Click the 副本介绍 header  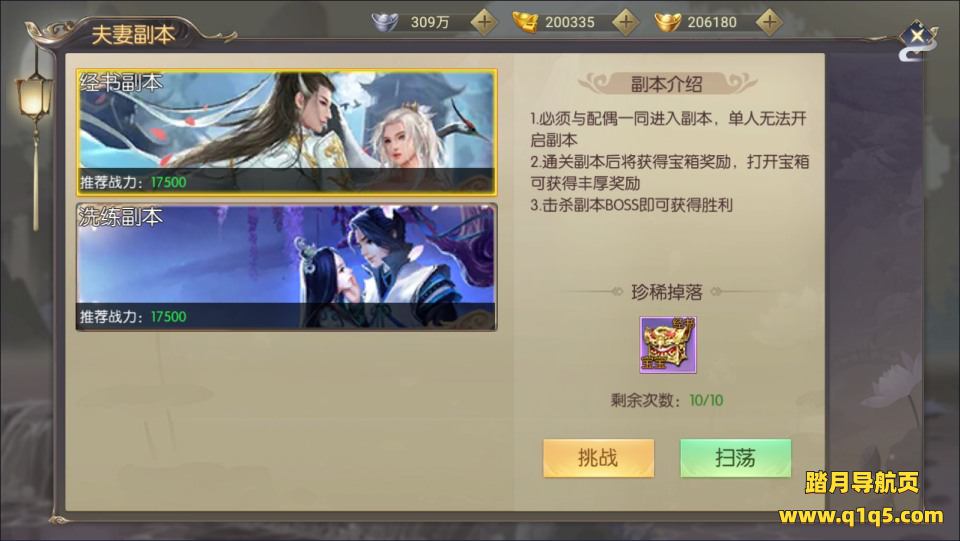click(x=667, y=84)
